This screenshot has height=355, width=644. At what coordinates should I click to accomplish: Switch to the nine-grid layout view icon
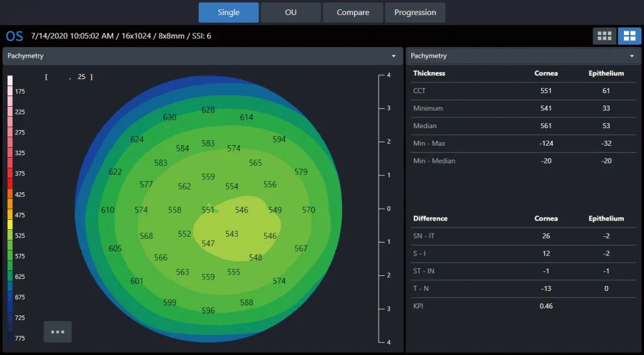[x=604, y=36]
